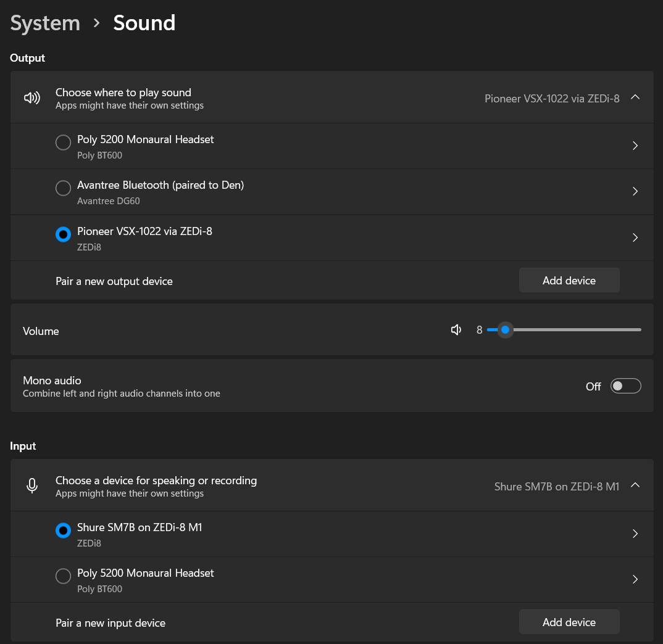Collapse the input device list chevron
Viewport: 663px width, 644px height.
[x=635, y=485]
